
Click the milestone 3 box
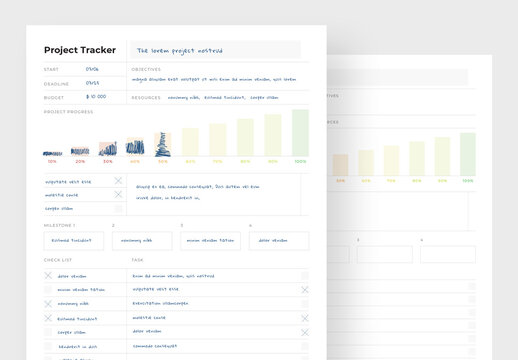pos(210,241)
